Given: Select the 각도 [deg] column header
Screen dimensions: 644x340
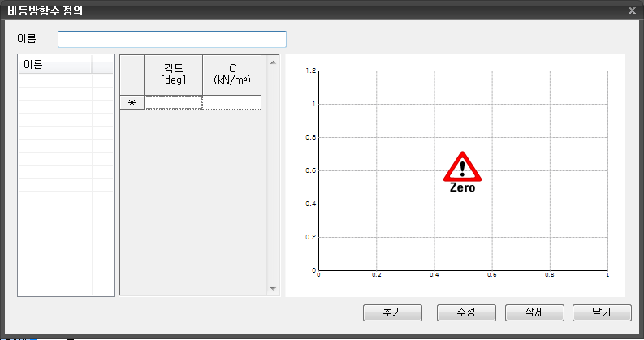Looking at the screenshot, I should [173, 75].
